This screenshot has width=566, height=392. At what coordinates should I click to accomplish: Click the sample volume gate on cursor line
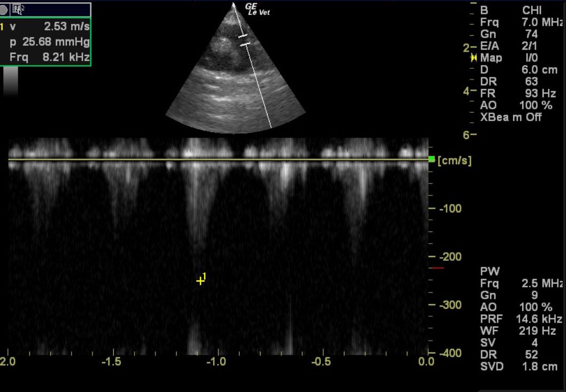tap(243, 40)
